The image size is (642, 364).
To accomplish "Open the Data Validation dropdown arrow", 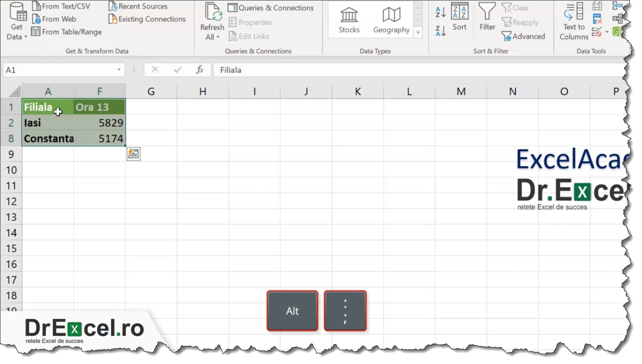I will [x=607, y=32].
